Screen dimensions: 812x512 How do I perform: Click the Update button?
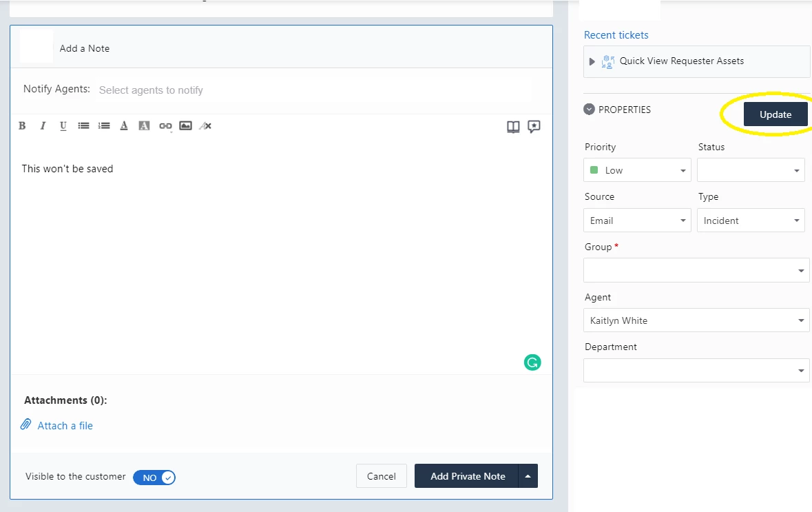click(x=775, y=114)
